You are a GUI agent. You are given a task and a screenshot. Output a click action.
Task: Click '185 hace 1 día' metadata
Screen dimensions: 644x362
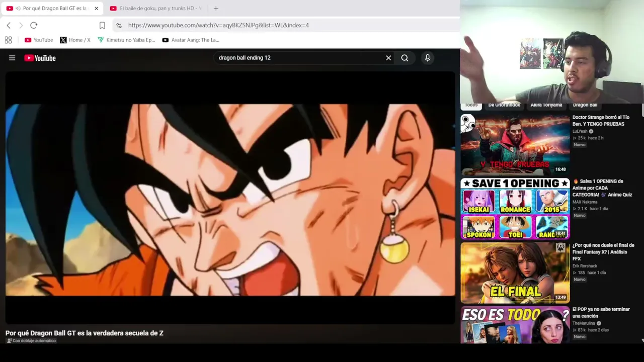(589, 273)
